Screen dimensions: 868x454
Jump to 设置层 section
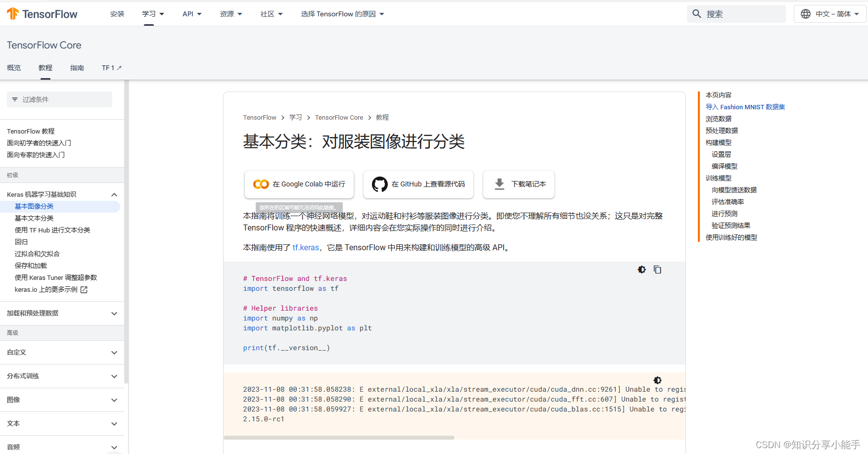721,154
